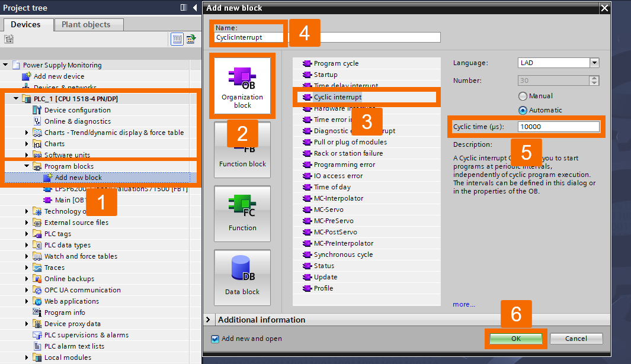The height and width of the screenshot is (364, 631).
Task: Select Status in the OB list
Action: click(x=324, y=266)
